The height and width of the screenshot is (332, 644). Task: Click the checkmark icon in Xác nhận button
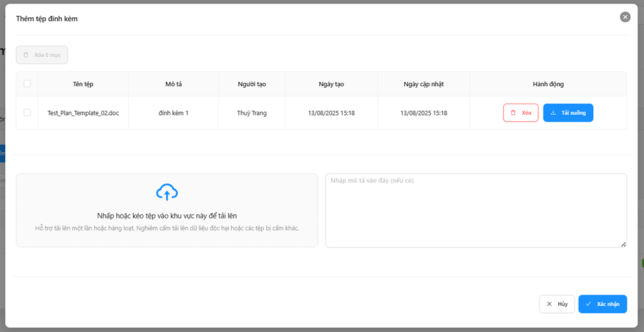coord(589,304)
